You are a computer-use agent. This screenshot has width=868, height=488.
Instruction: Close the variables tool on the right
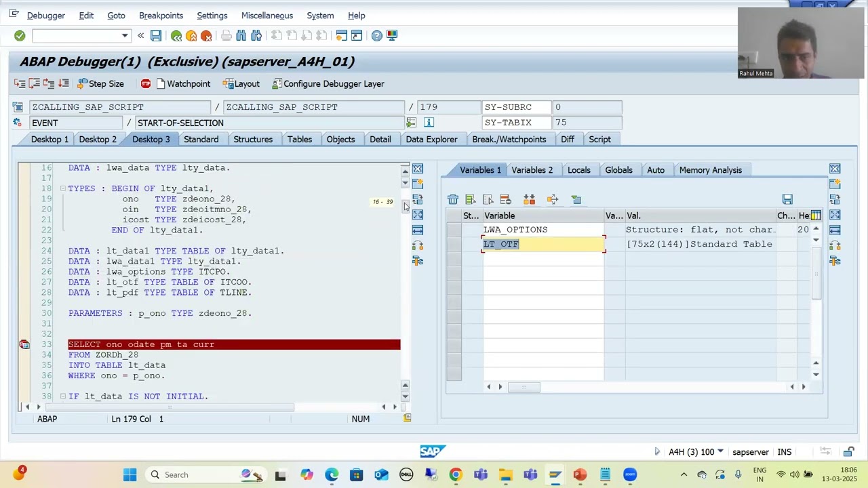tap(835, 169)
